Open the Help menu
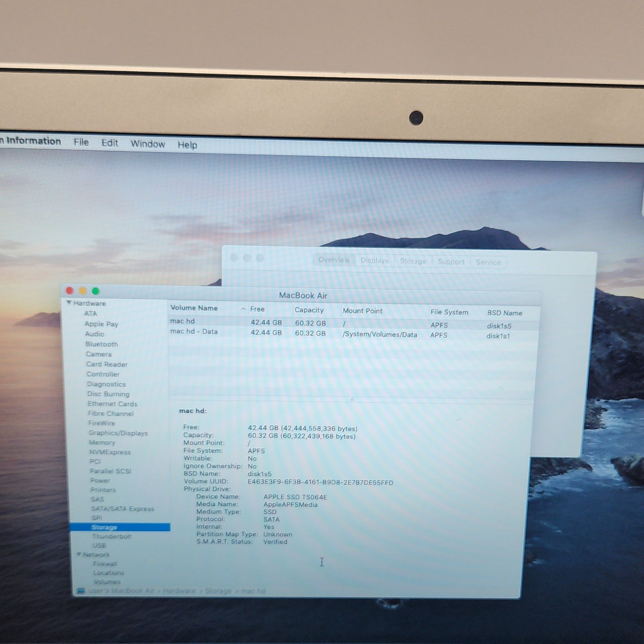This screenshot has width=644, height=644. click(x=187, y=145)
